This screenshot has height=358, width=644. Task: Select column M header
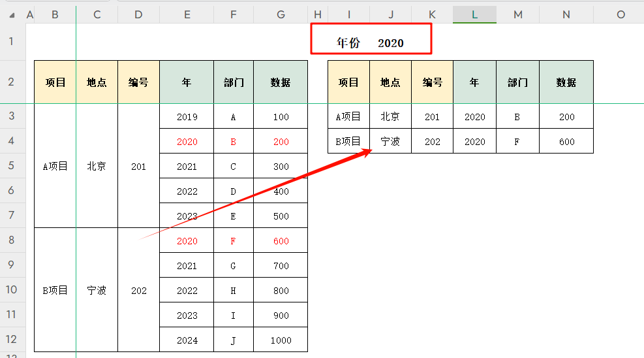click(x=518, y=15)
